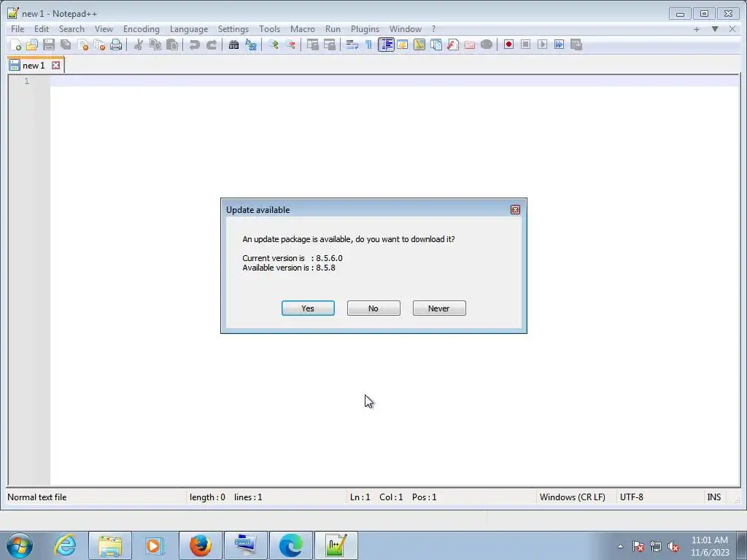Click the Paste toolbar icon

point(172,44)
